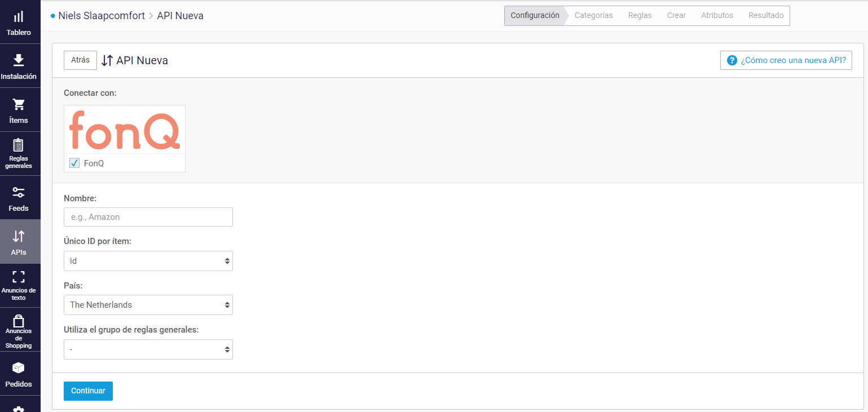
Task: Click the fonQ logo thumbnail
Action: tap(125, 130)
